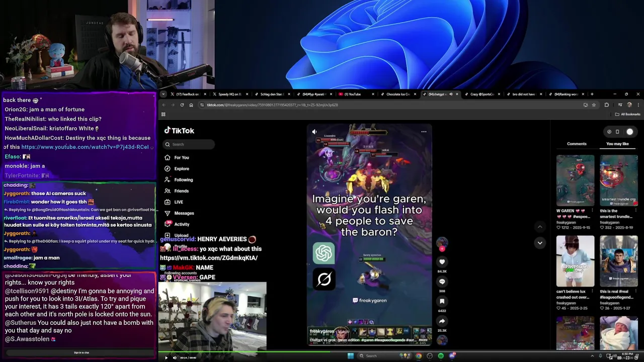The height and width of the screenshot is (362, 644).
Task: Open the Activity notifications
Action: [177, 224]
